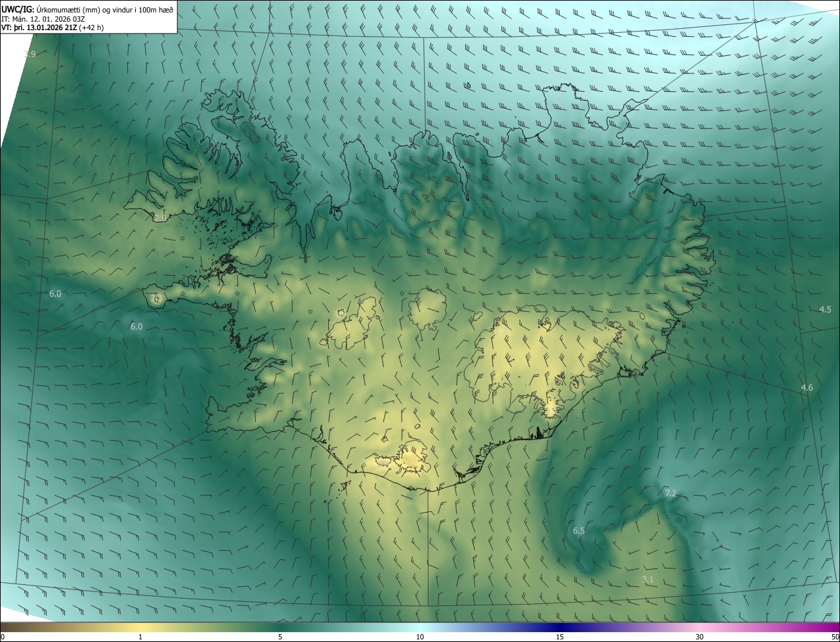Viewport: 840px width, 642px height.
Task: Click the '15' tick on the color scale
Action: (560, 637)
